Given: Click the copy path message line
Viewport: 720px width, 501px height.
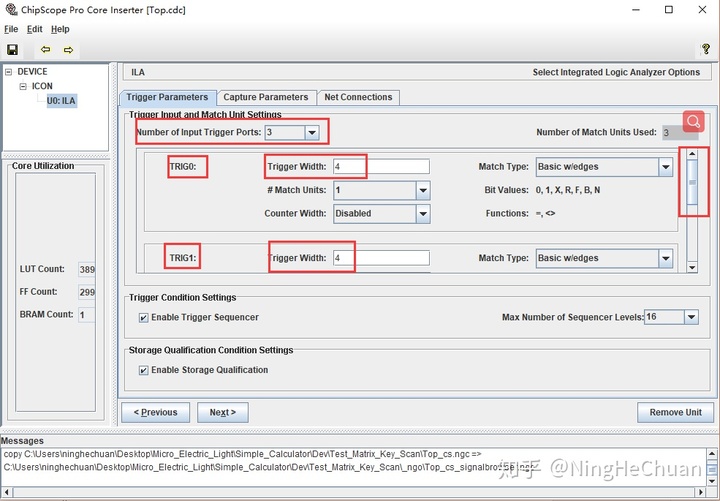Looking at the screenshot, I should 242,454.
